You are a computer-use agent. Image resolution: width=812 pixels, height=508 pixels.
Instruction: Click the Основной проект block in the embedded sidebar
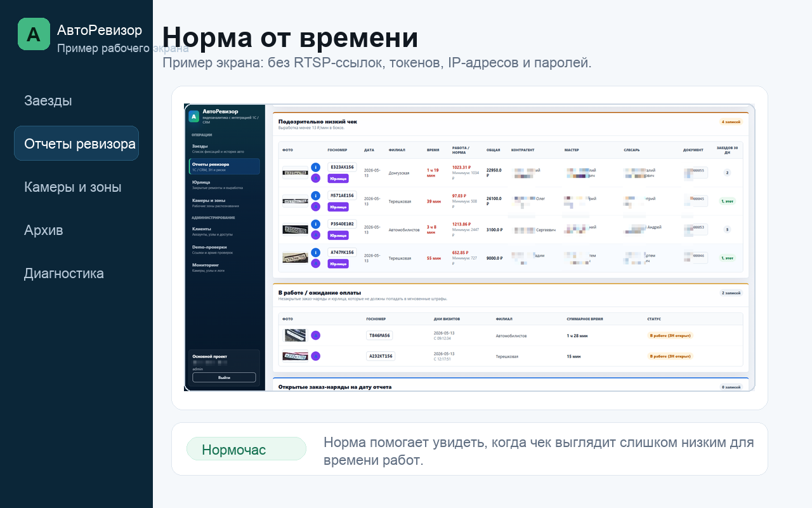(225, 367)
